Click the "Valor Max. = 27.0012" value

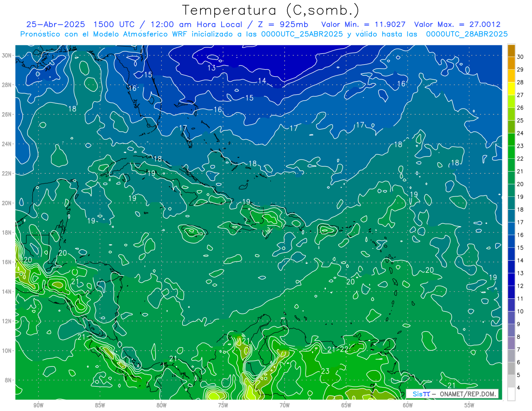458,24
